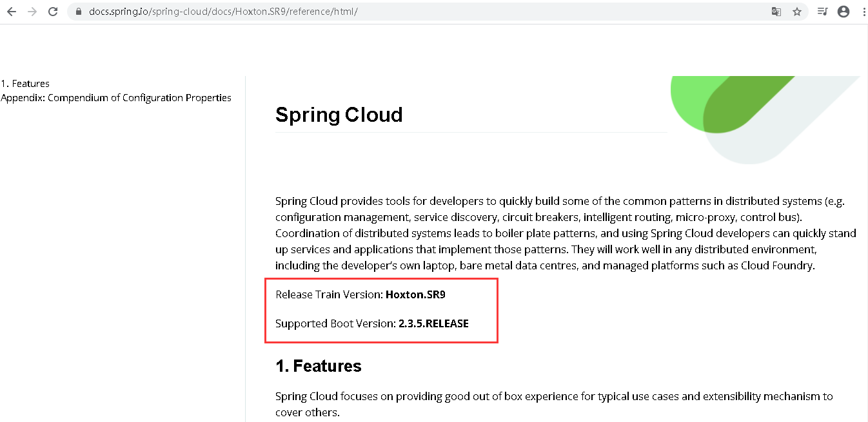Open the Appendix: Compendium of Configuration Properties
Screen dimensions: 868x422
click(x=117, y=97)
